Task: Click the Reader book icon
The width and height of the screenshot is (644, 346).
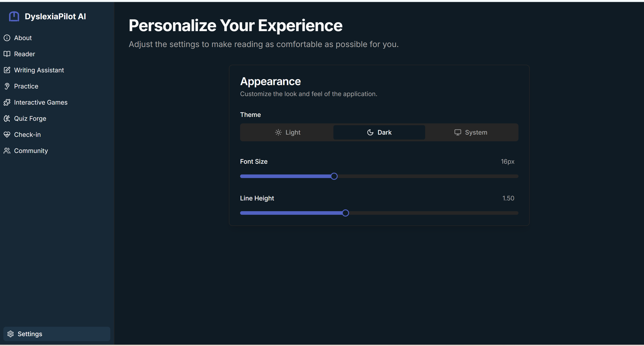Action: tap(7, 54)
